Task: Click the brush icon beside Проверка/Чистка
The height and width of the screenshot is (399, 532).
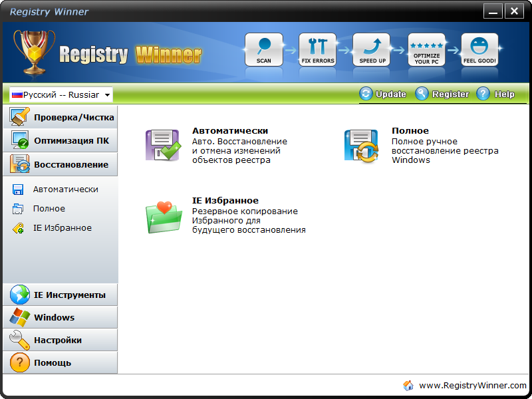Action: point(20,117)
